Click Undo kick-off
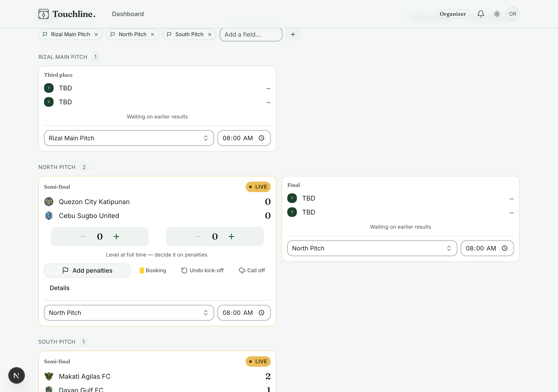 click(202, 270)
